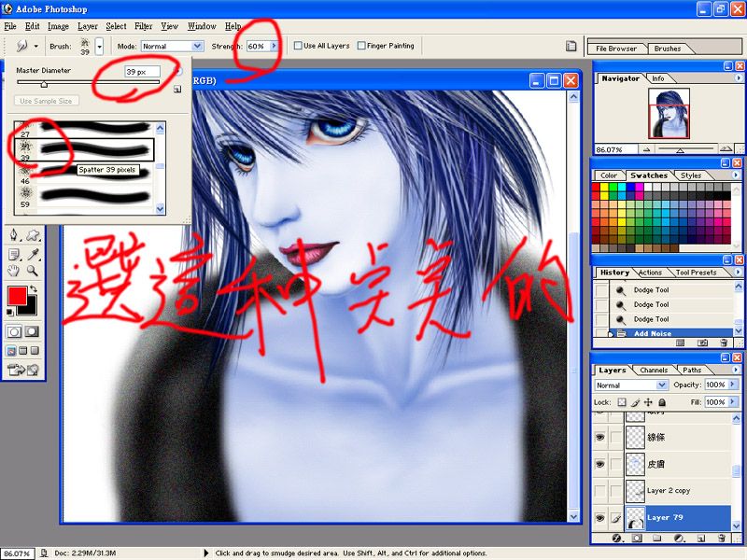Switch to the Info tab
The height and width of the screenshot is (560, 747).
[658, 78]
